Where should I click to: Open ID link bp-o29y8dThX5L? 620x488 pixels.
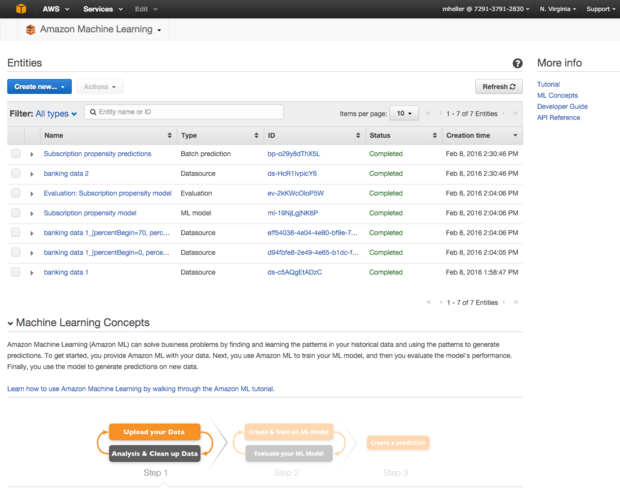(294, 153)
